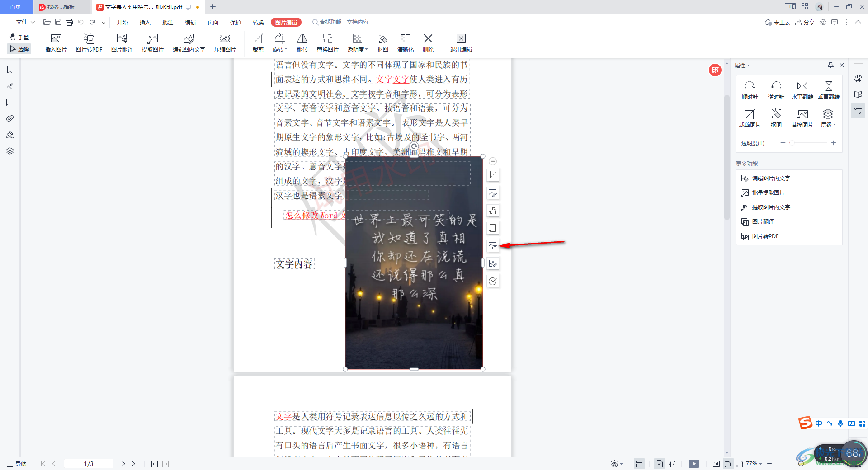Screen dimensions: 868x470
Task: Open the Page (页面) tab
Action: (x=213, y=22)
